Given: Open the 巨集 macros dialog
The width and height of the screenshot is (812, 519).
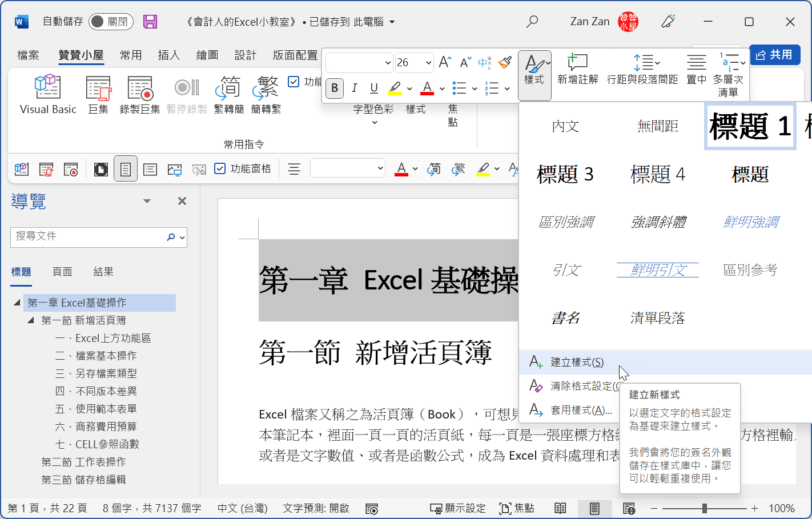Looking at the screenshot, I should [x=98, y=95].
